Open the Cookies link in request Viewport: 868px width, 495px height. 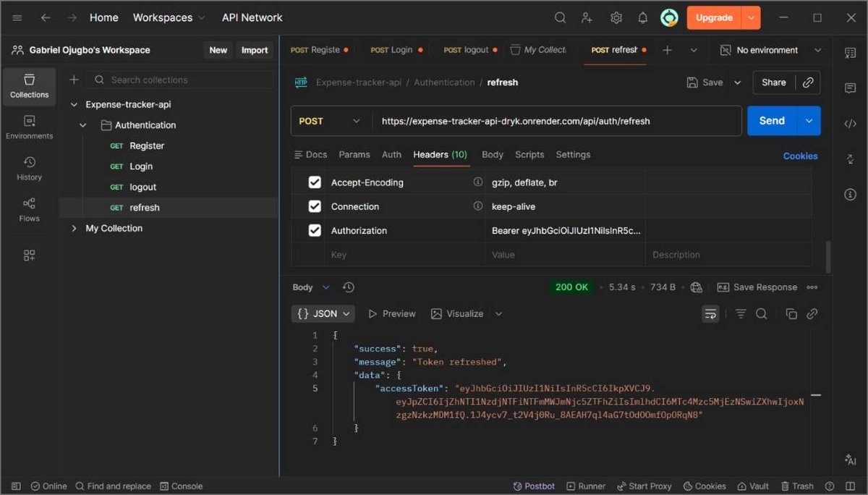(800, 156)
